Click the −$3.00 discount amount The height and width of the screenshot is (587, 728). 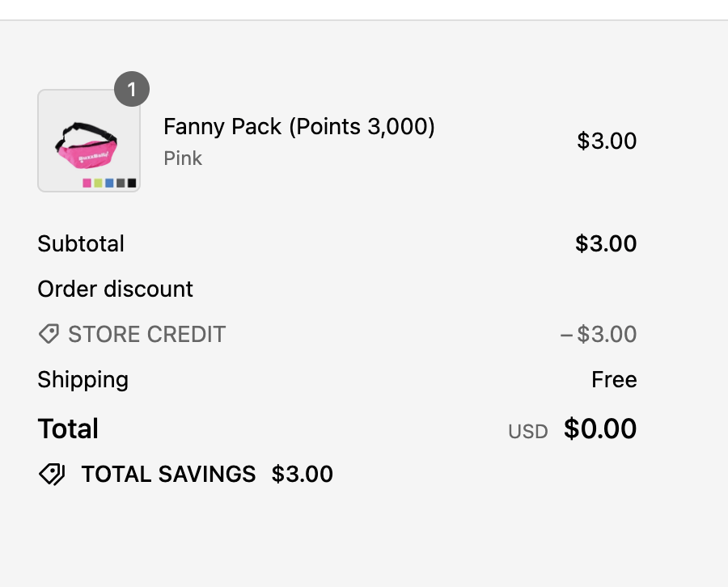tap(599, 335)
